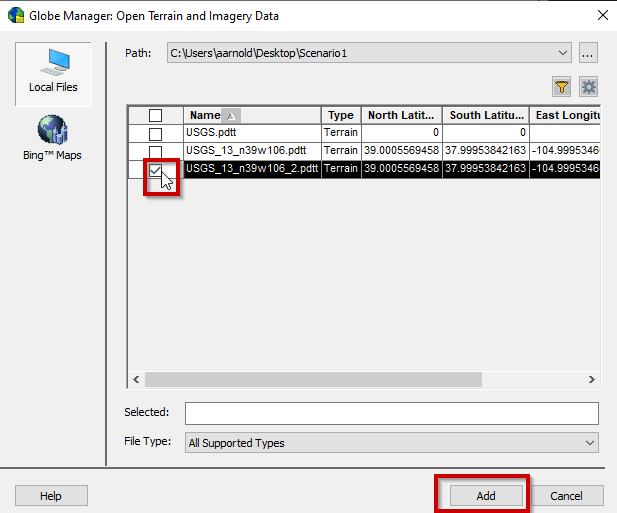Viewport: 617px width, 513px height.
Task: Expand the Path dropdown list
Action: click(564, 52)
